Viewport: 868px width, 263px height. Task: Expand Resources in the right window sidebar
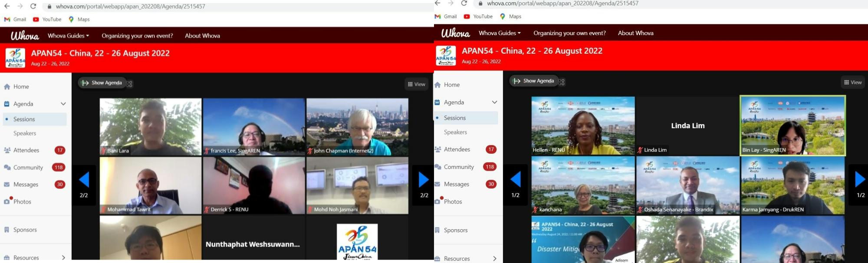(494, 259)
